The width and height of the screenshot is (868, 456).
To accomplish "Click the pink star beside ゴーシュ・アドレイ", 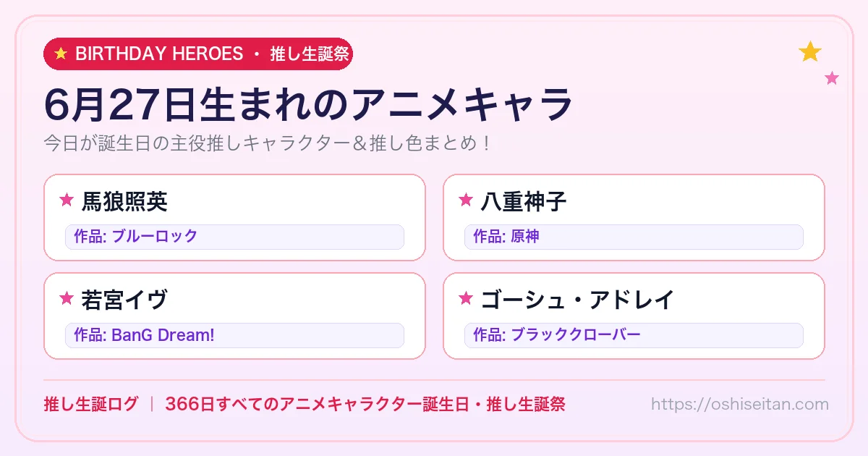I will pos(466,298).
